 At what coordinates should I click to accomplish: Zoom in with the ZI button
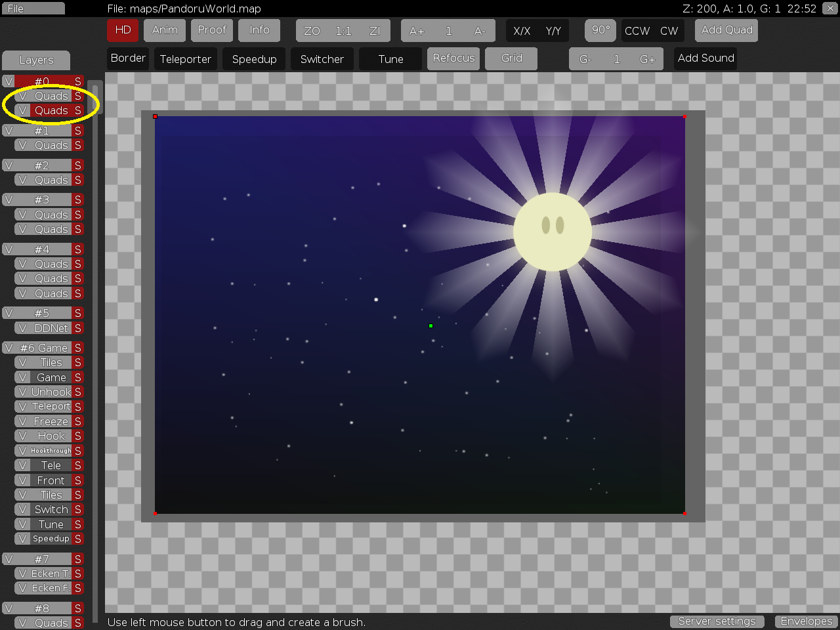tap(375, 31)
